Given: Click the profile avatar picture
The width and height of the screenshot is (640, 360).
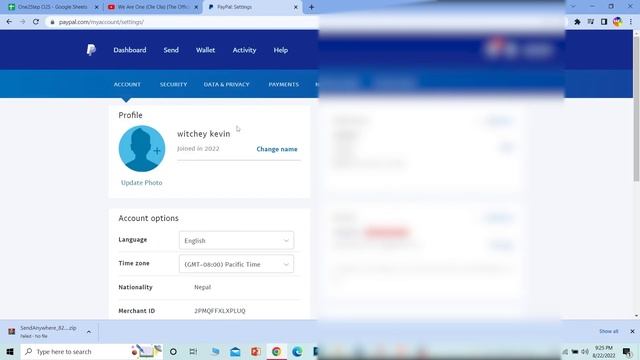Looking at the screenshot, I should tap(142, 149).
